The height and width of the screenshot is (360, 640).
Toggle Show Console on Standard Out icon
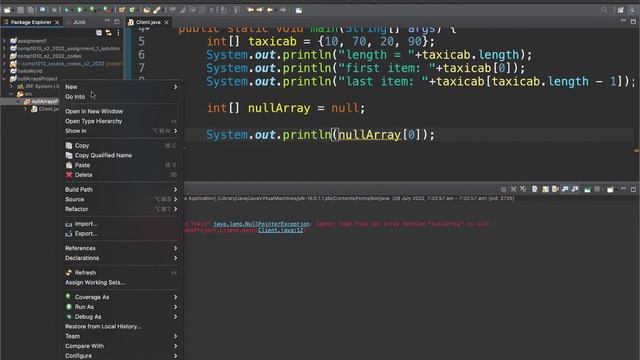click(565, 189)
